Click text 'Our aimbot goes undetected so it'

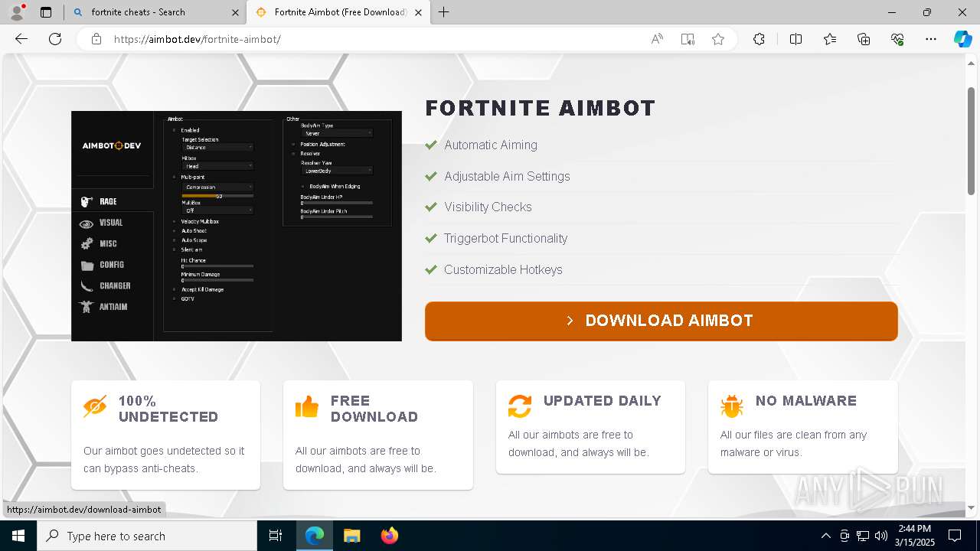(164, 451)
